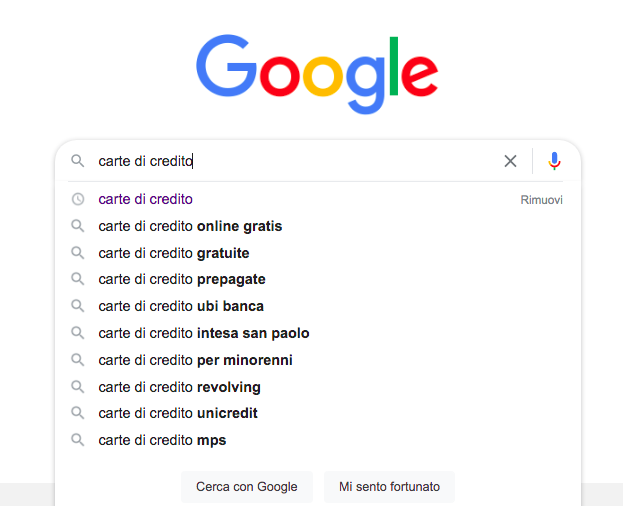Click the magnifier icon in search box

tap(77, 161)
